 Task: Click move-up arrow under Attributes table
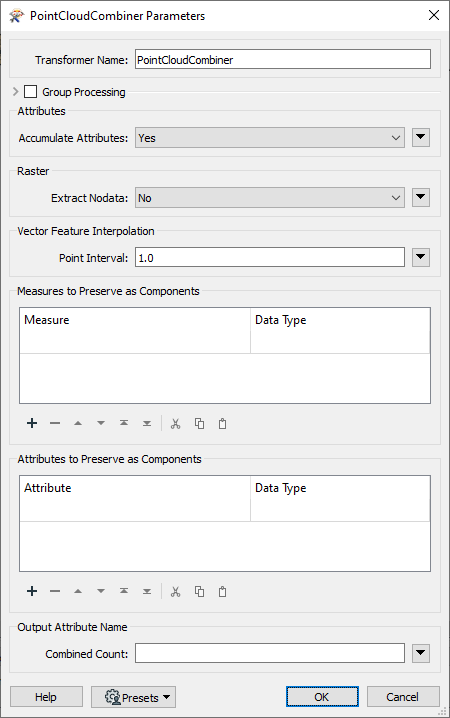click(x=78, y=591)
